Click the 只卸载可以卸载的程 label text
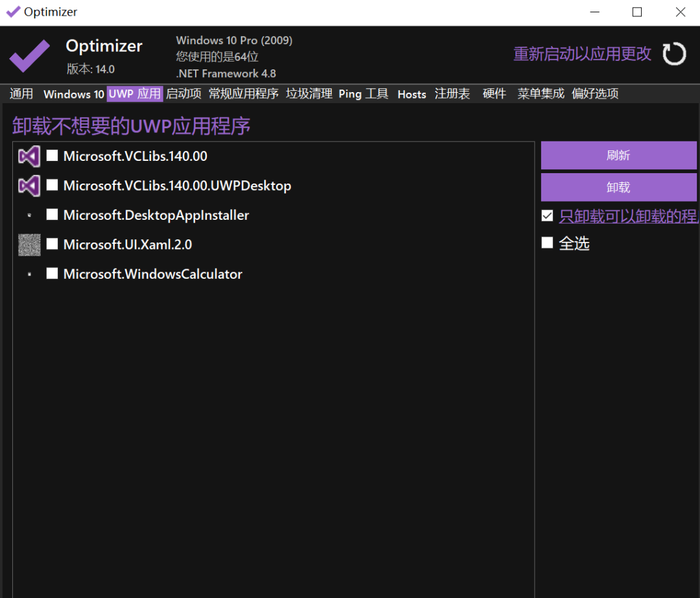The width and height of the screenshot is (700, 598). coord(629,217)
